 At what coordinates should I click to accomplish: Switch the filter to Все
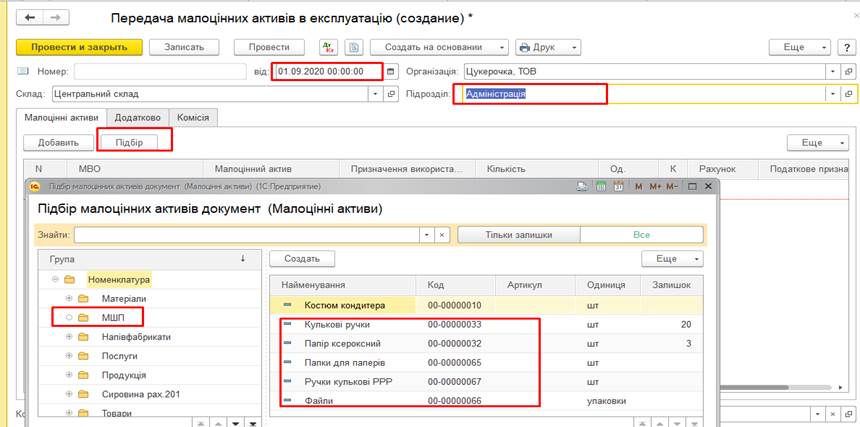641,235
